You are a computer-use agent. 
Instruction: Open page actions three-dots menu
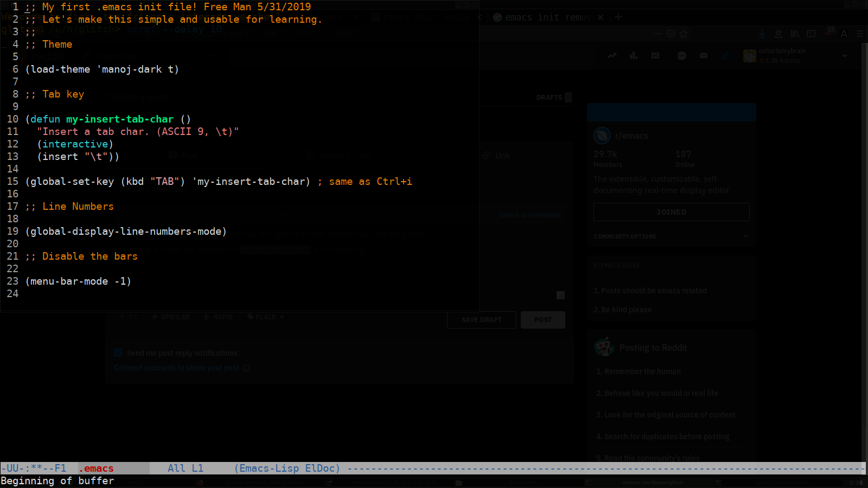pos(658,34)
